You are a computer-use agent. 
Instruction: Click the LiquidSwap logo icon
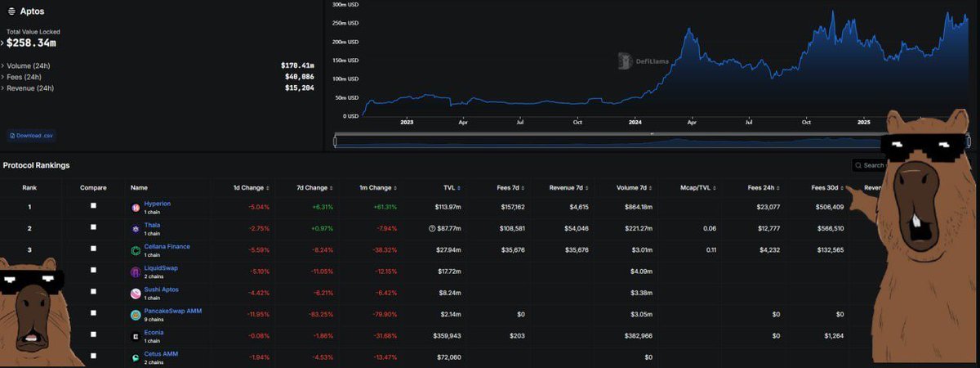(136, 272)
